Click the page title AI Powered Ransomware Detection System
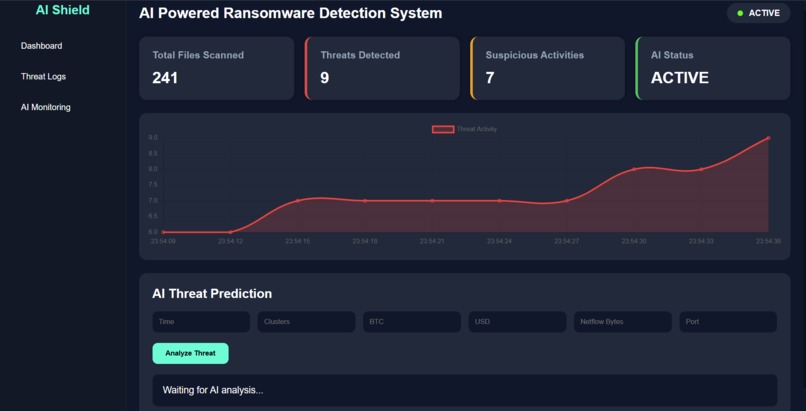 (x=290, y=13)
